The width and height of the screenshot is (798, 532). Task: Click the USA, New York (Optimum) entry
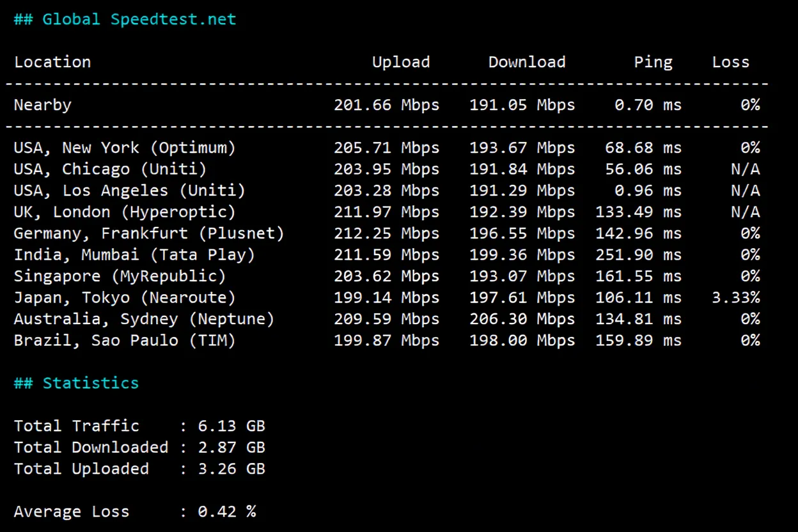125,147
